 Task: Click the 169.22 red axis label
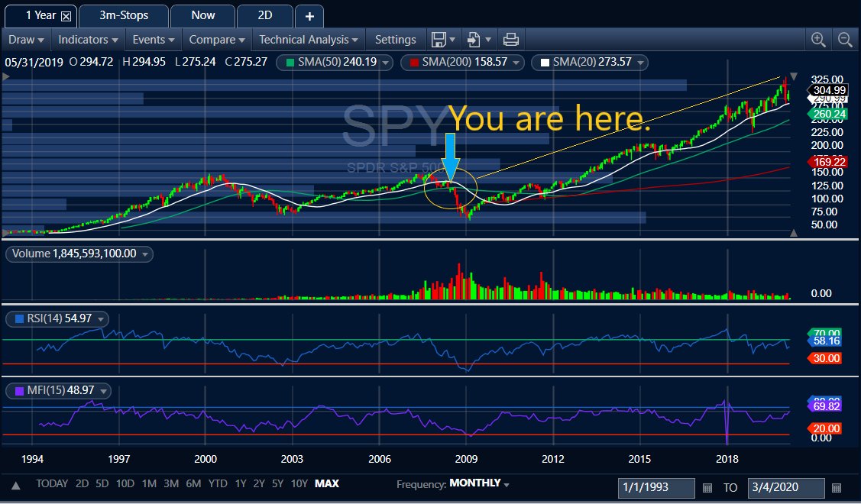[829, 161]
